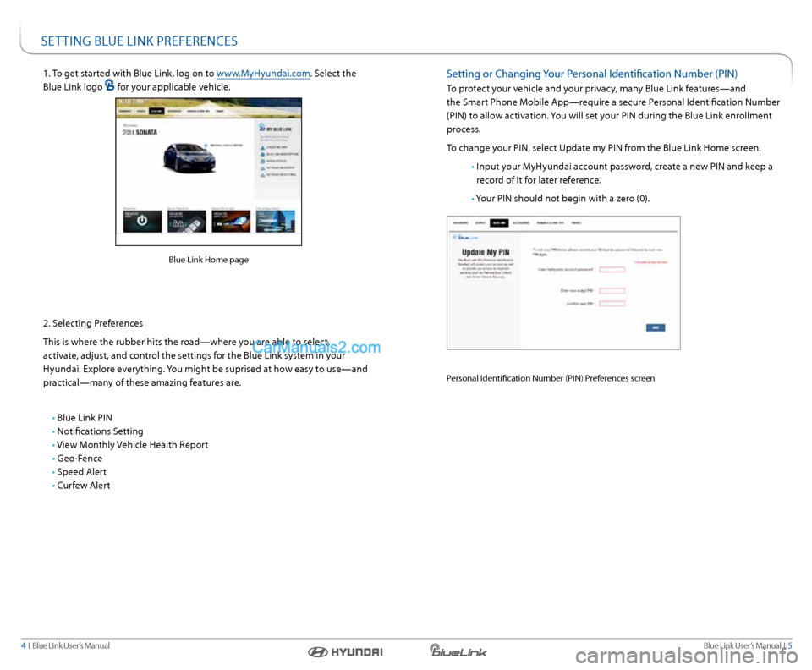This screenshot has width=812, height=670.
Task: Click the '2014 SONATA' title in the screenshot
Action: tap(140, 132)
